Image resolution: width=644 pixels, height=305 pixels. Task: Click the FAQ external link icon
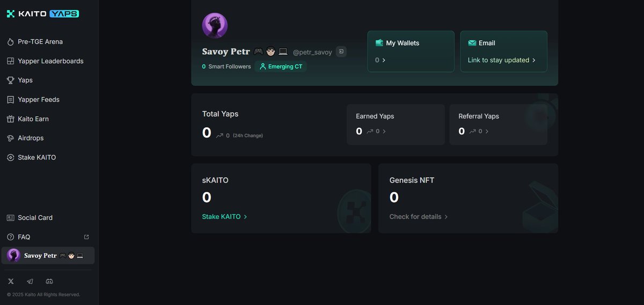(86, 237)
